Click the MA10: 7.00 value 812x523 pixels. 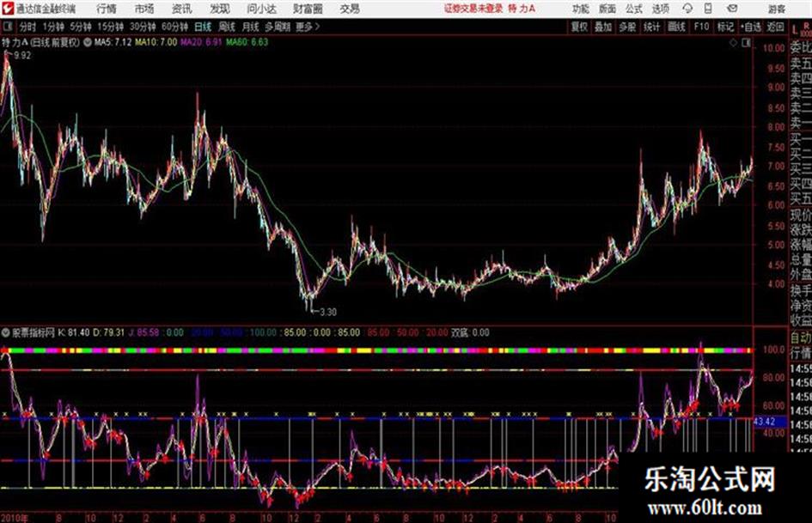click(x=156, y=42)
